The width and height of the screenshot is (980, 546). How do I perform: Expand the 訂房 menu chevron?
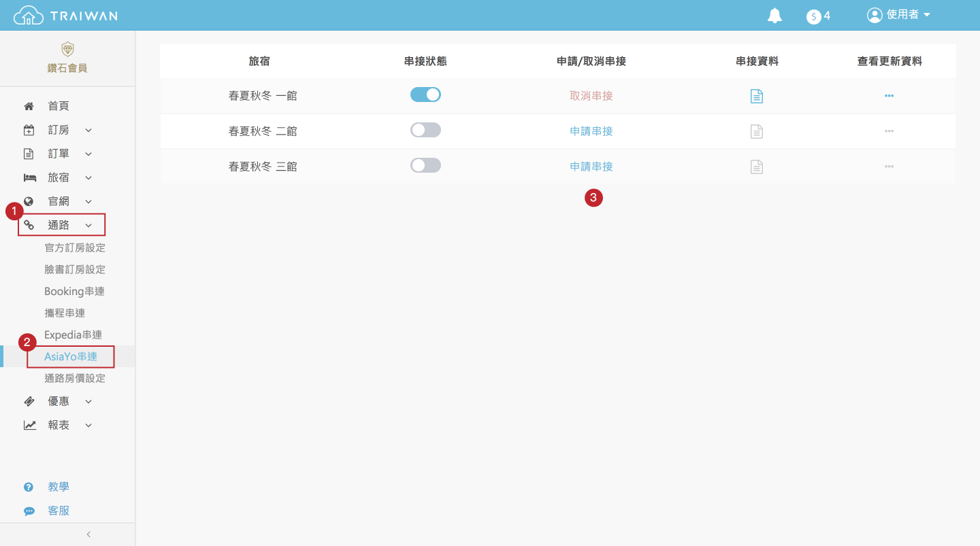88,130
